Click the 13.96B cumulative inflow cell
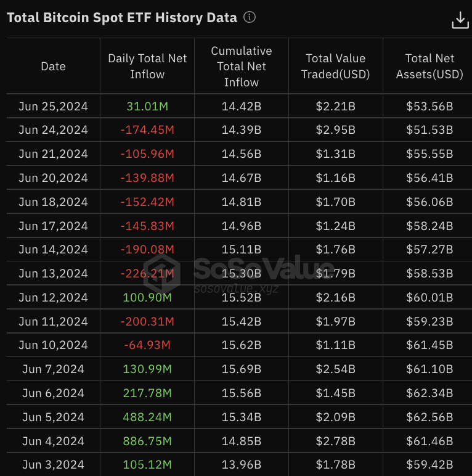The width and height of the screenshot is (472, 476). pos(242,464)
